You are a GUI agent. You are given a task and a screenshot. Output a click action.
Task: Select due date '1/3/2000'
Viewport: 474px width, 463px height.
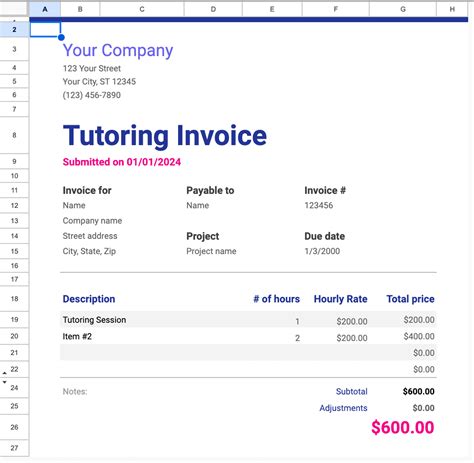coord(322,251)
